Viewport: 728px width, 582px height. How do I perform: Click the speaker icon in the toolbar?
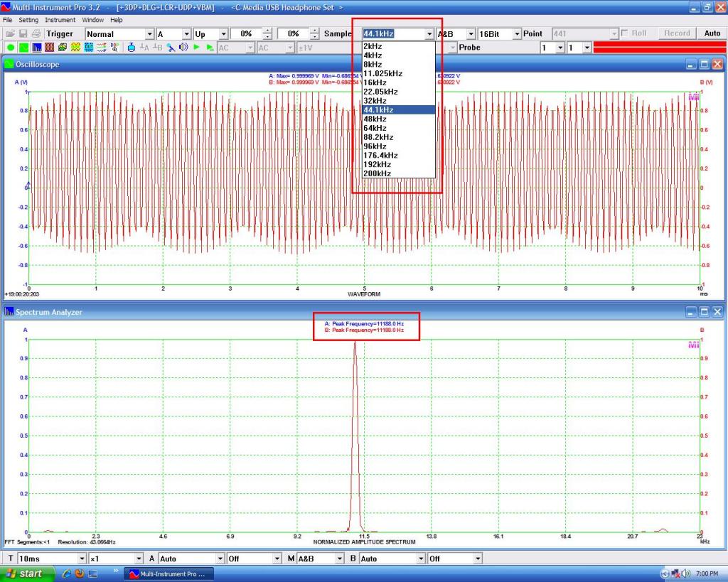coord(183,48)
